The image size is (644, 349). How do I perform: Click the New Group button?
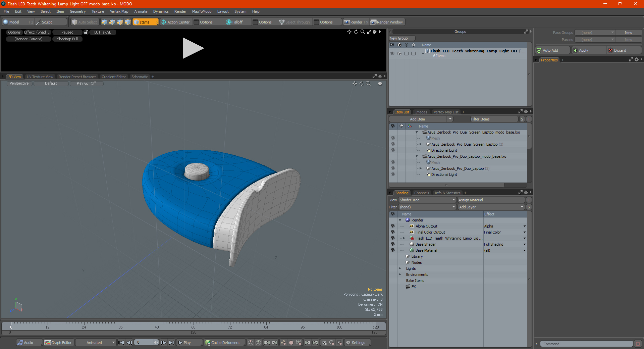point(402,38)
